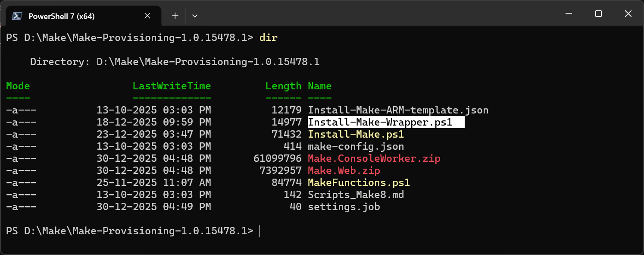Click the green Mode column header text
Image resolution: width=644 pixels, height=255 pixels.
(18, 86)
